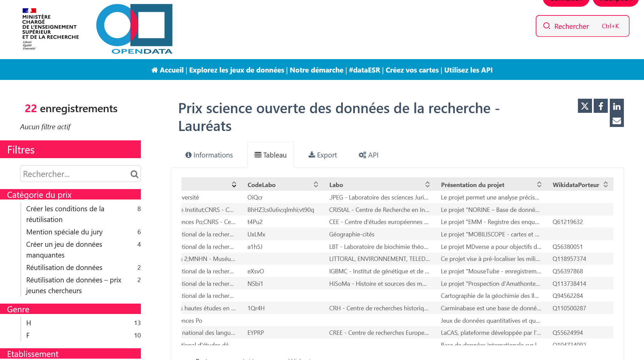Open Notre démarche page
The width and height of the screenshot is (644, 360).
pos(316,70)
